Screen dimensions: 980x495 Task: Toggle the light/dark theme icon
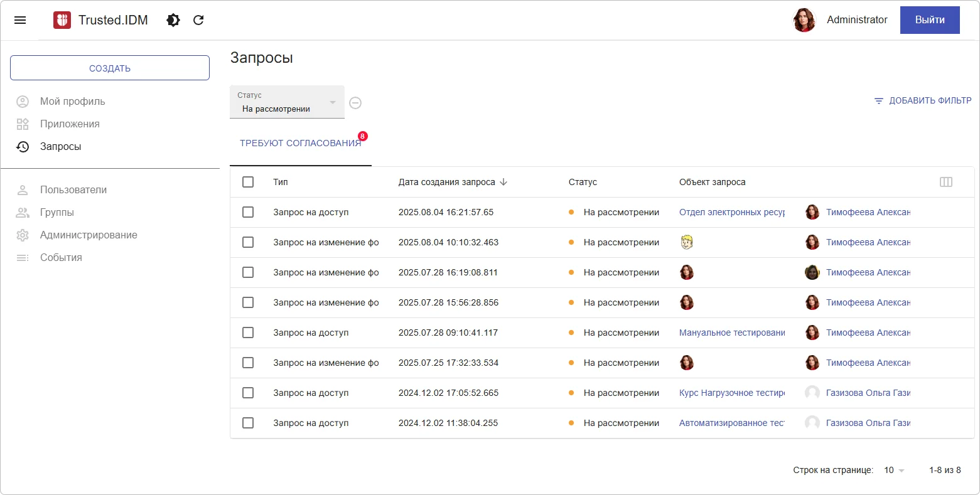pyautogui.click(x=173, y=20)
